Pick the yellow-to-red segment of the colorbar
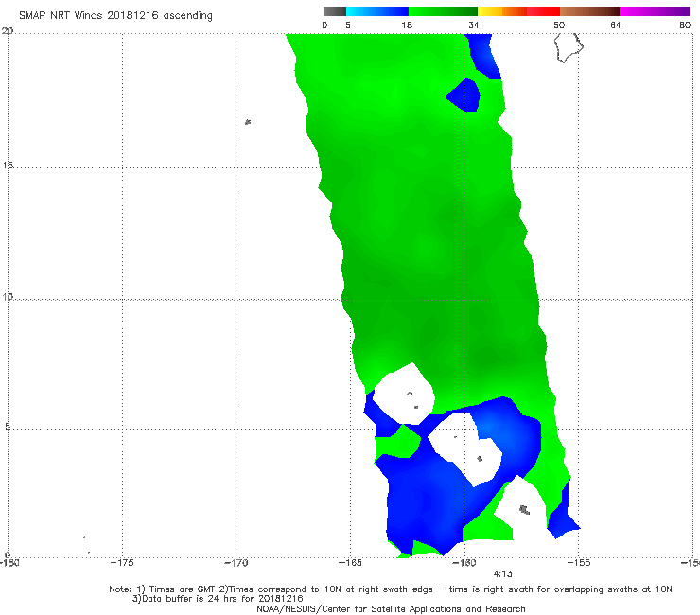The height and width of the screenshot is (615, 700). coord(518,11)
